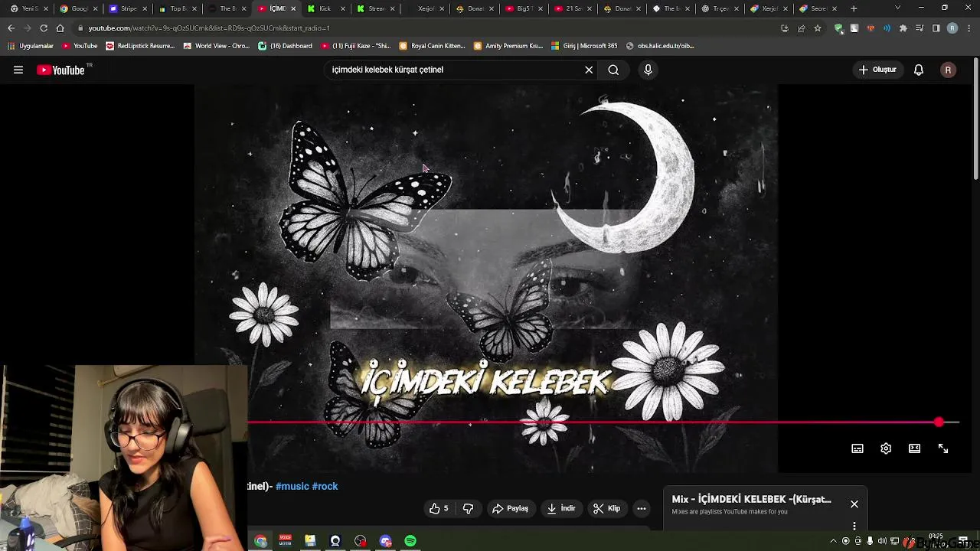980x551 pixels.
Task: Run search with the magnifier button
Action: pyautogui.click(x=613, y=70)
